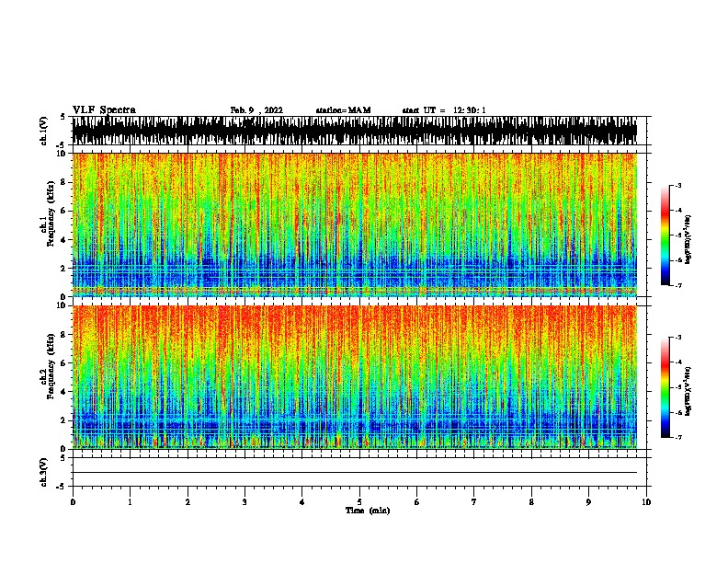Click the "-5" tick on ch.1(V) axis
728x563 pixels.
pyautogui.click(x=62, y=145)
